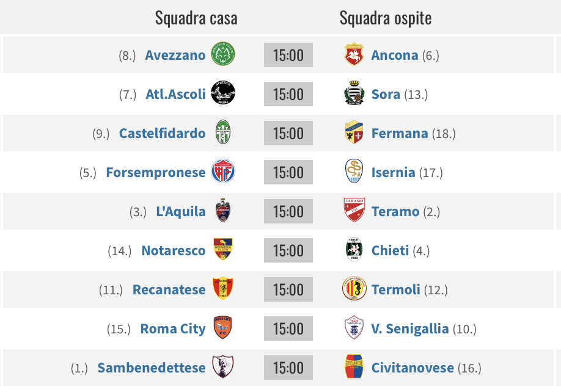Open the Atl.Ascoli black round logo
The image size is (561, 392).
tap(222, 93)
